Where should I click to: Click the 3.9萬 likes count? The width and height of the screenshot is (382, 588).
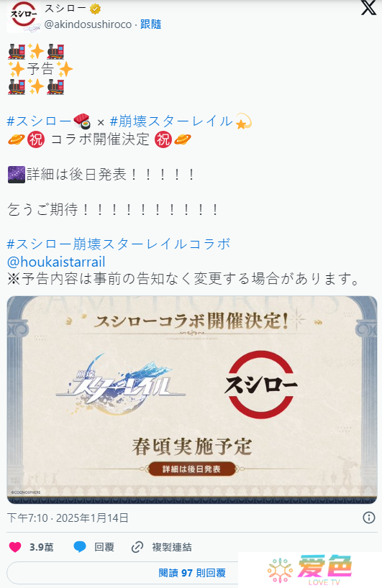(41, 547)
